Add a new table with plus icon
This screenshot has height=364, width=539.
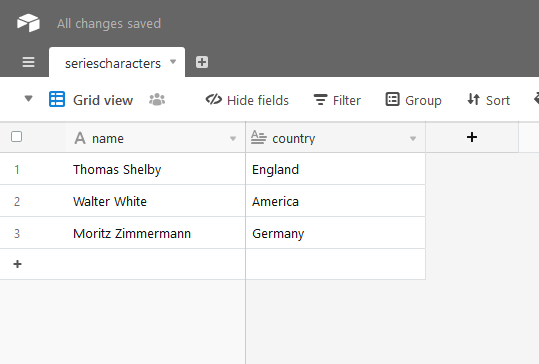pyautogui.click(x=202, y=62)
